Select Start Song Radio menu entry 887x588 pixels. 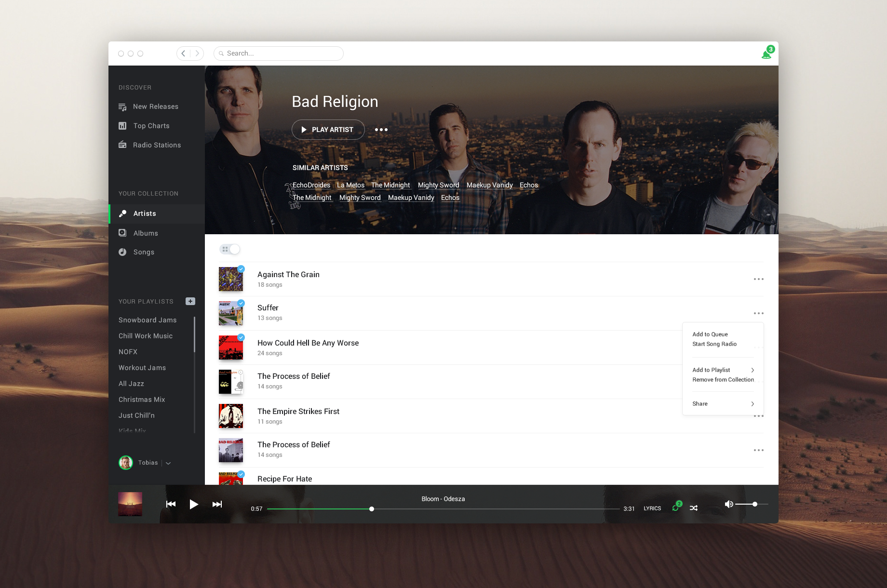pos(714,344)
